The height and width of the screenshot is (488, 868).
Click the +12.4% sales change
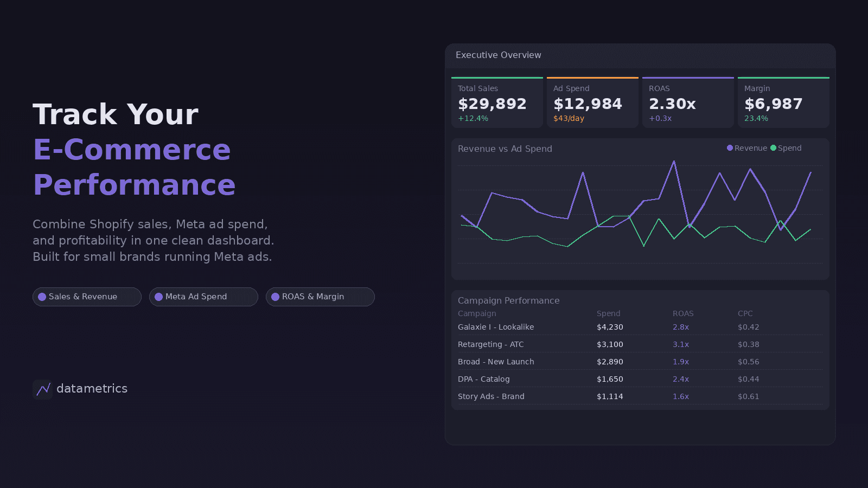(473, 118)
